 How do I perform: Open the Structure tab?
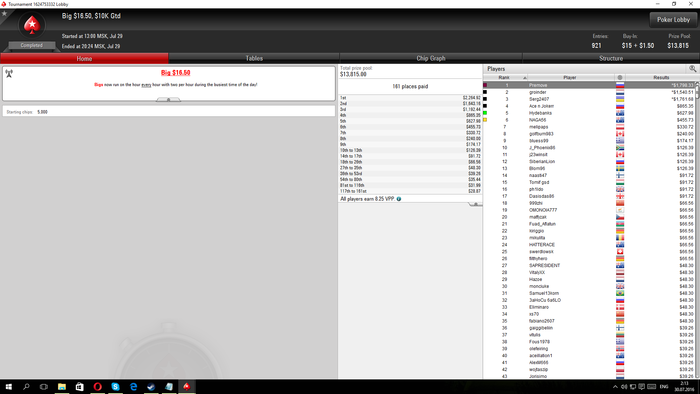[611, 58]
